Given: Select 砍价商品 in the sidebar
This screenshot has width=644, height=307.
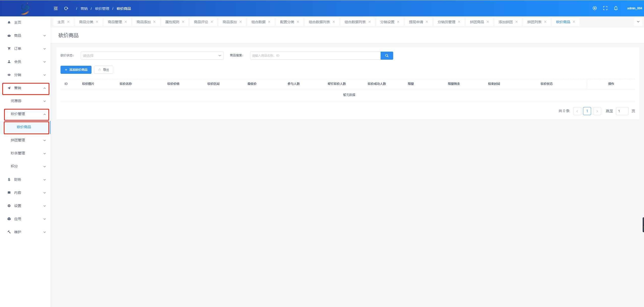Looking at the screenshot, I should (25, 127).
